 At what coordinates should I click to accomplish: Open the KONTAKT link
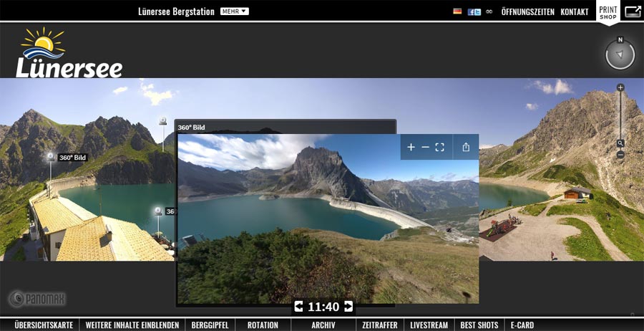click(x=575, y=12)
